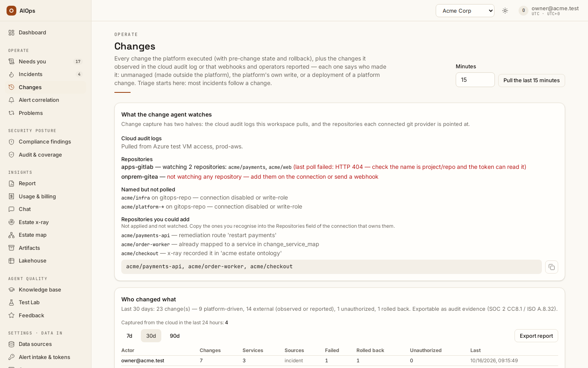
Task: Click the Needs you count badge 17
Action: [78, 62]
